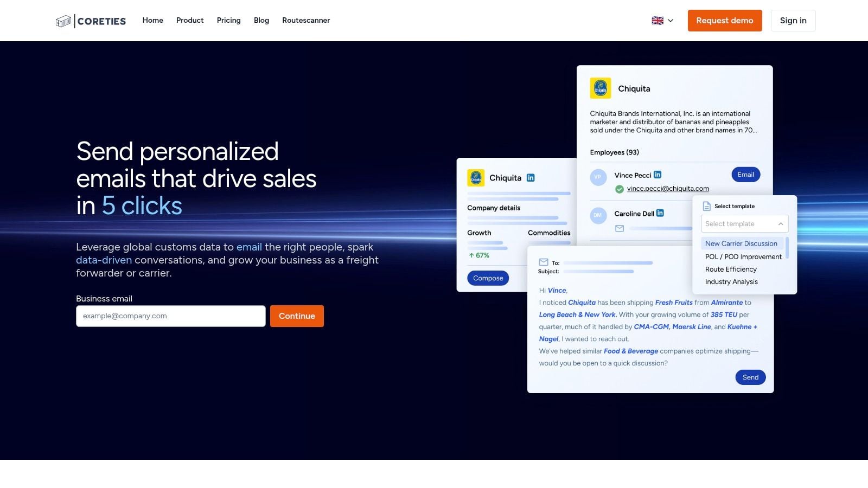Click Vince Pecci's avatar circle
This screenshot has height=488, width=868.
[x=598, y=177]
